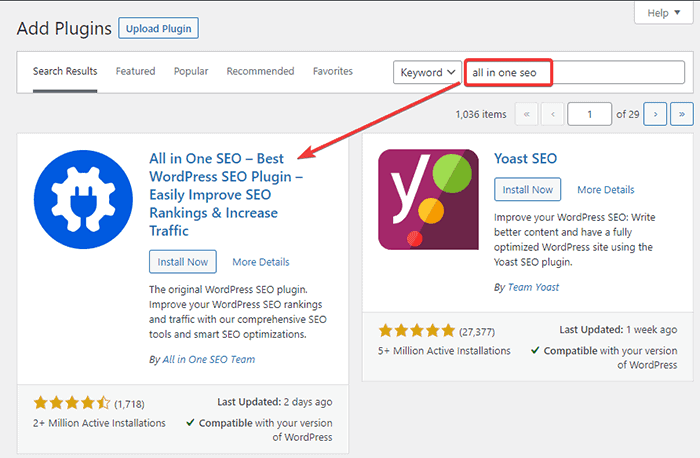Go to the previous results page arrow
Screen dimensions: 700x458
pos(554,114)
